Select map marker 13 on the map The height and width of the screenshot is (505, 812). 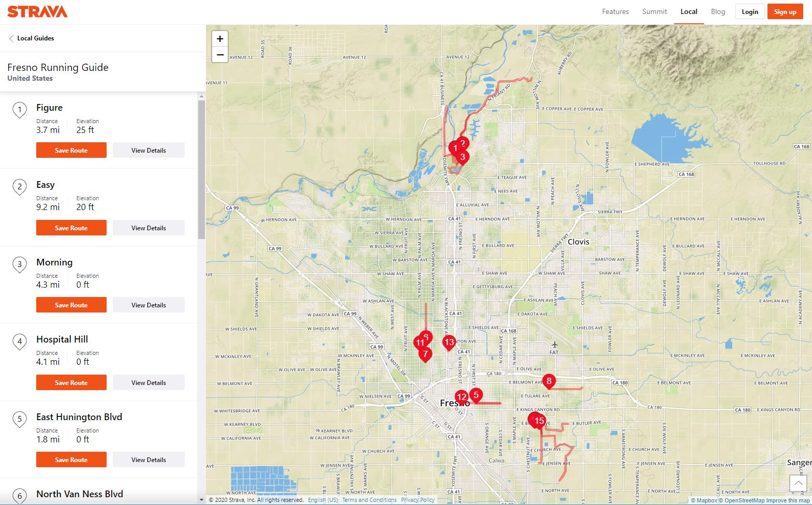click(449, 343)
